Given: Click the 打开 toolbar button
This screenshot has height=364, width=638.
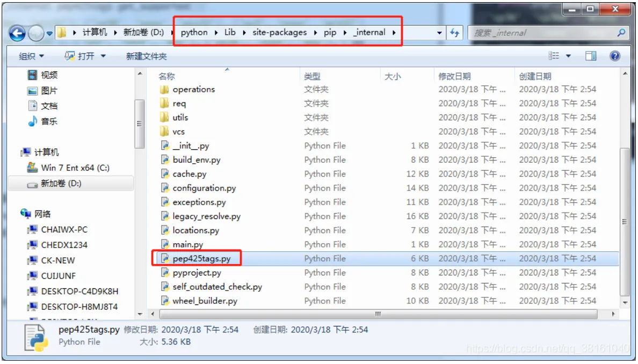Looking at the screenshot, I should coord(80,56).
